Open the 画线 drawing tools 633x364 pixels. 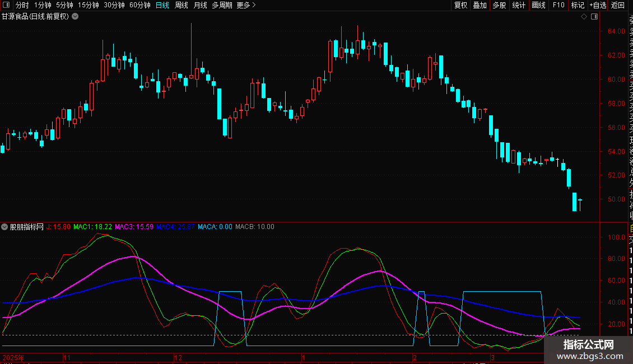pyautogui.click(x=538, y=5)
